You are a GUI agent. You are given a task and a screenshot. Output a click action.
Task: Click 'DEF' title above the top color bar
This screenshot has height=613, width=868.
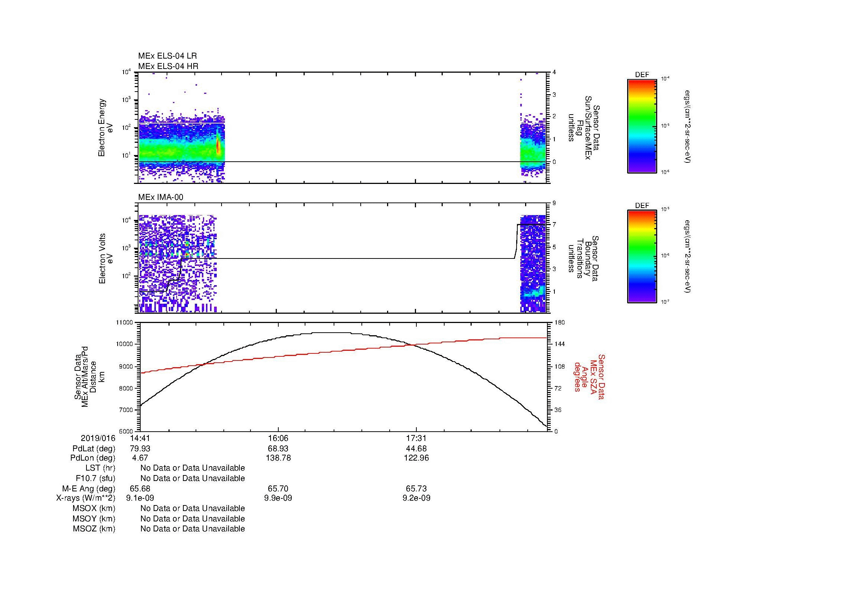click(x=642, y=75)
